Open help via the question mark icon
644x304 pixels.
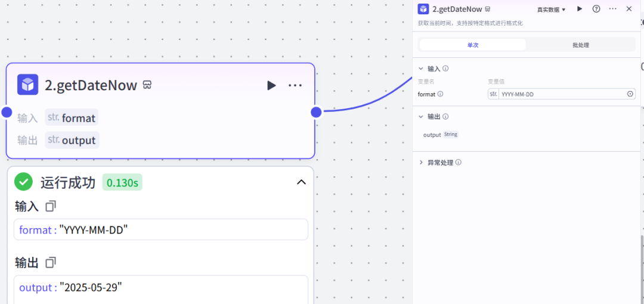pos(596,8)
